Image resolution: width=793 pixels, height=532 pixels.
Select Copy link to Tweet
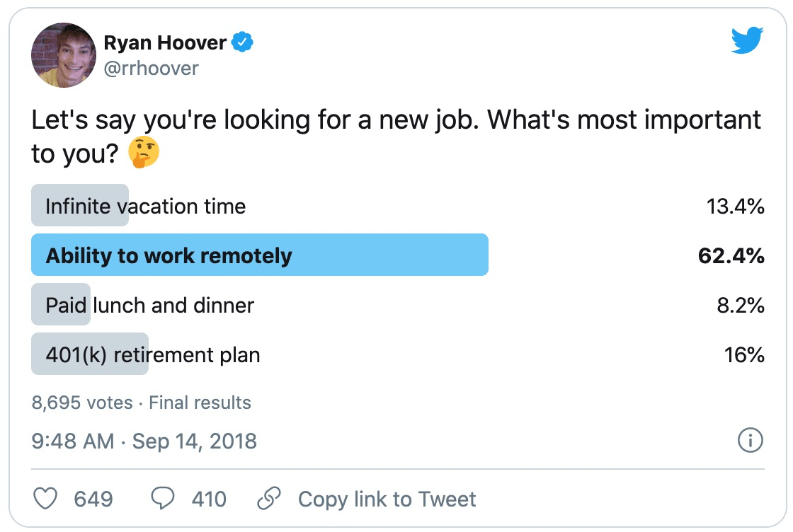[x=387, y=499]
